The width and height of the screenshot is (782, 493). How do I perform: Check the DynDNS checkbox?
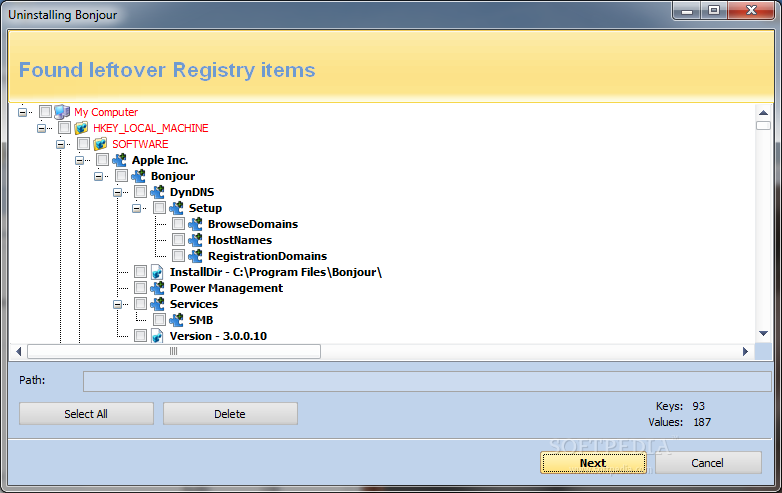click(x=140, y=191)
